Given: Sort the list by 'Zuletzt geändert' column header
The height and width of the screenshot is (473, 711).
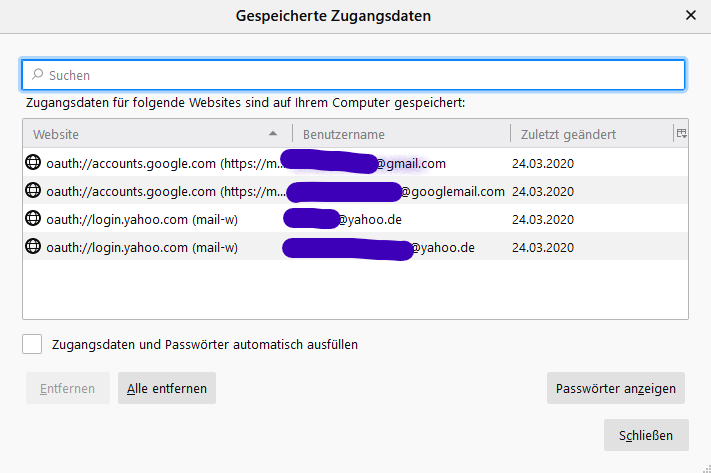Looking at the screenshot, I should point(590,134).
